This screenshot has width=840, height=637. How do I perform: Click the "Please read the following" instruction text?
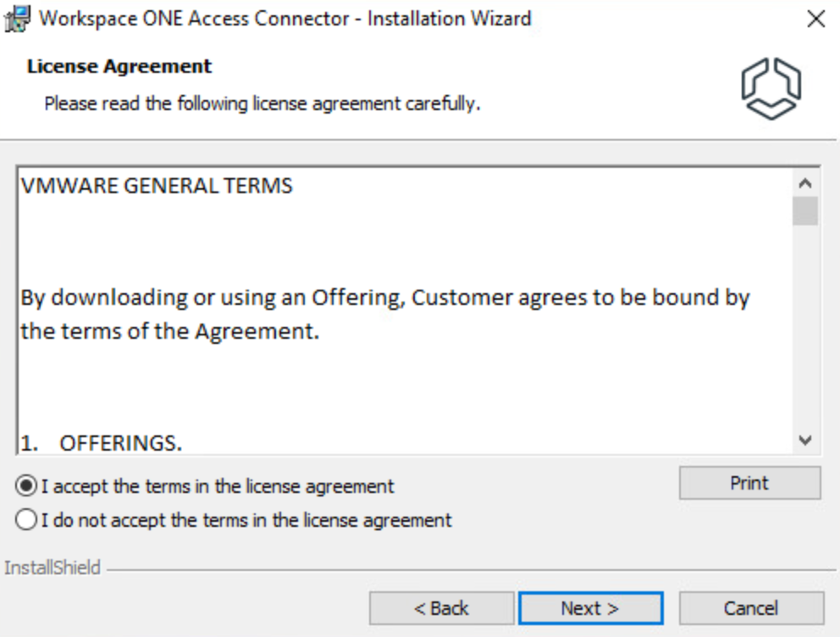pos(262,105)
